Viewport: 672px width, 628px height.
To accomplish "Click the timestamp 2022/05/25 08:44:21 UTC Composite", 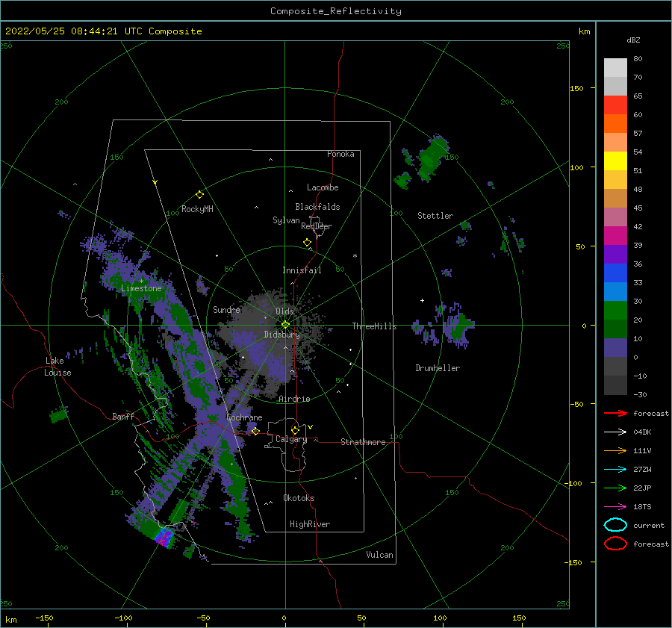I will tap(103, 31).
